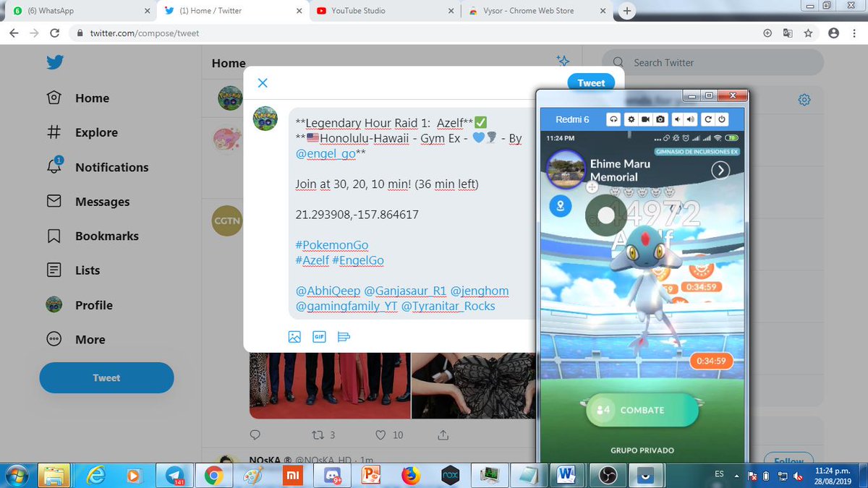Click the sparkle top tweets icon

coord(563,61)
